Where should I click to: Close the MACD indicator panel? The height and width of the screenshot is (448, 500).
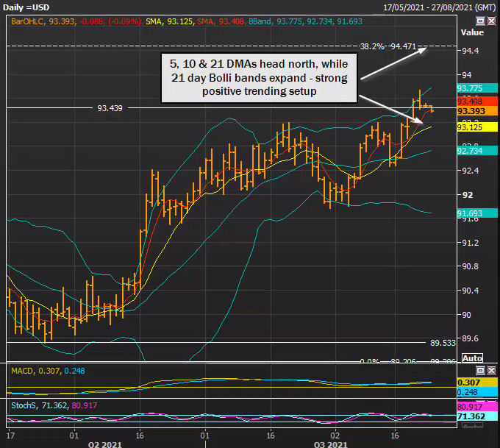point(490,370)
